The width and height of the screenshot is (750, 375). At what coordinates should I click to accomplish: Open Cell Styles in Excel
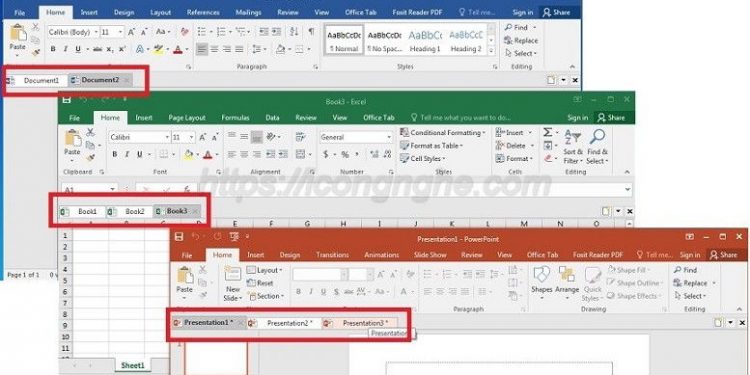pos(423,159)
